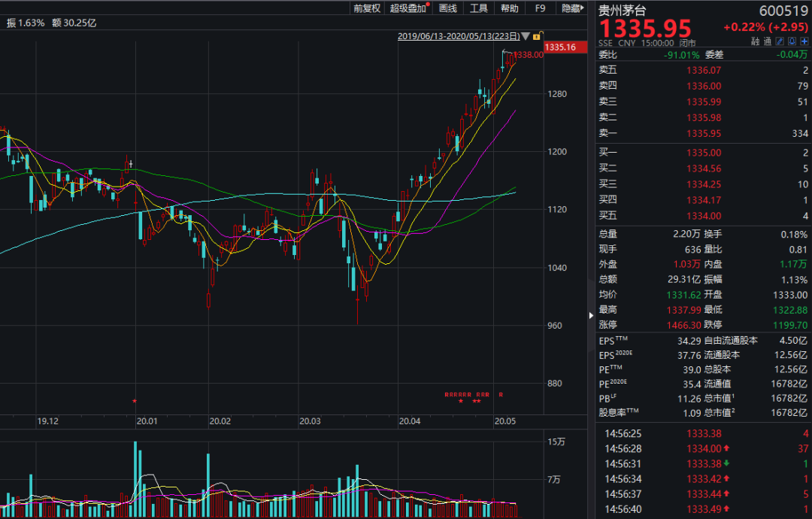Click 买五 bid price 1334.00

pyautogui.click(x=704, y=216)
